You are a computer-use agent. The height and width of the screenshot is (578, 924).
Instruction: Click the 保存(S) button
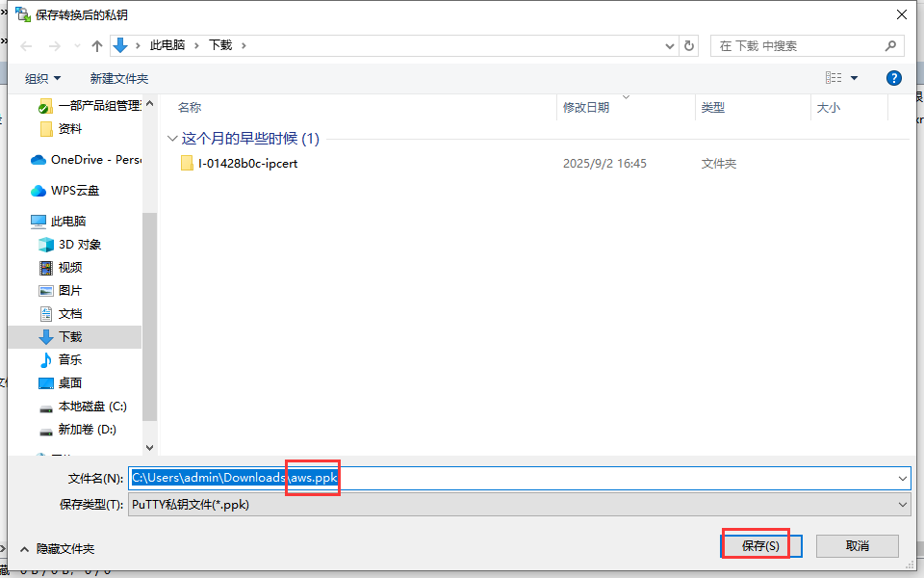coord(760,545)
